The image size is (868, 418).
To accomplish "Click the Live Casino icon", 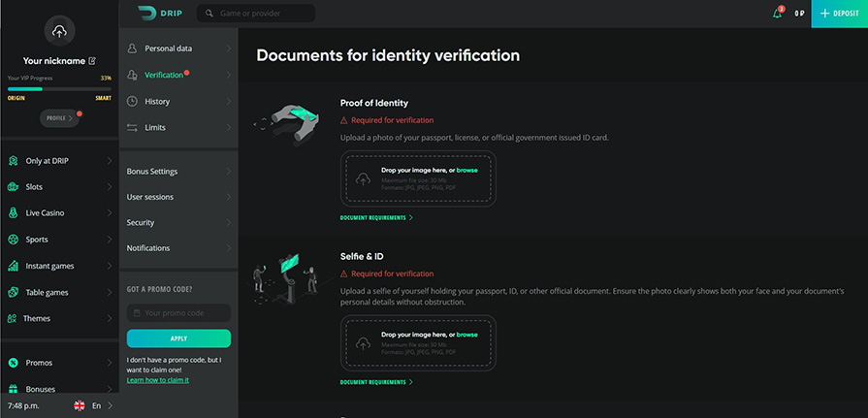I will [x=14, y=212].
